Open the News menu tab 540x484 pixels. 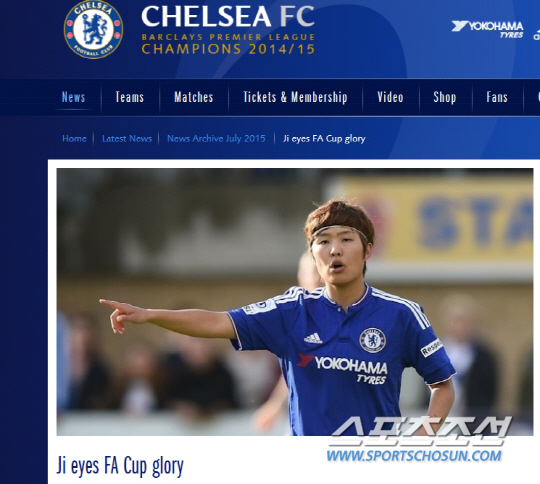coord(73,97)
